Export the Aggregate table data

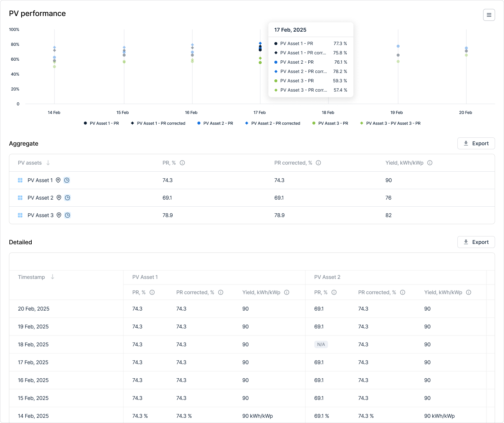pyautogui.click(x=476, y=143)
